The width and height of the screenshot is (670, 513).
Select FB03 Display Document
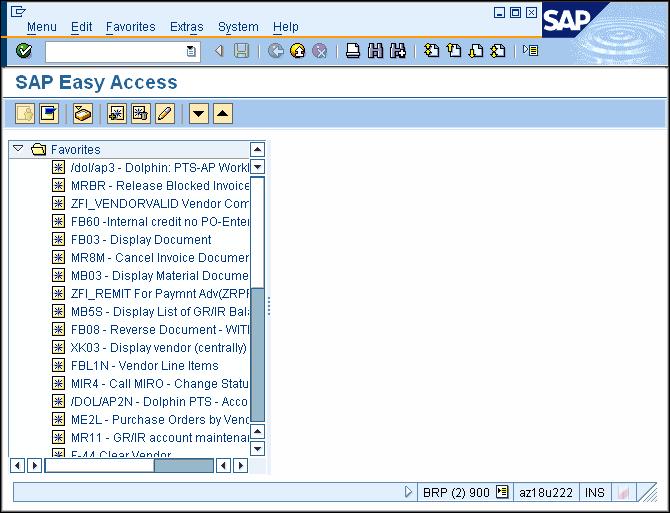141,240
